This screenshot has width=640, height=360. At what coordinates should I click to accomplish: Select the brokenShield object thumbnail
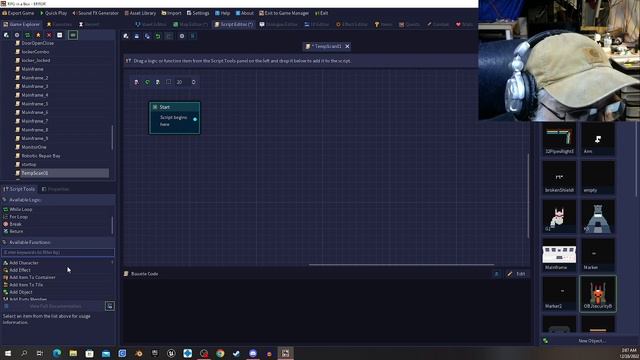pyautogui.click(x=559, y=177)
